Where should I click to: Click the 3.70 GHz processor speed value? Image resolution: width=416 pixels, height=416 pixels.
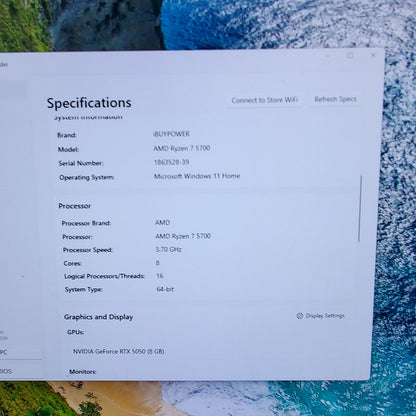(168, 249)
